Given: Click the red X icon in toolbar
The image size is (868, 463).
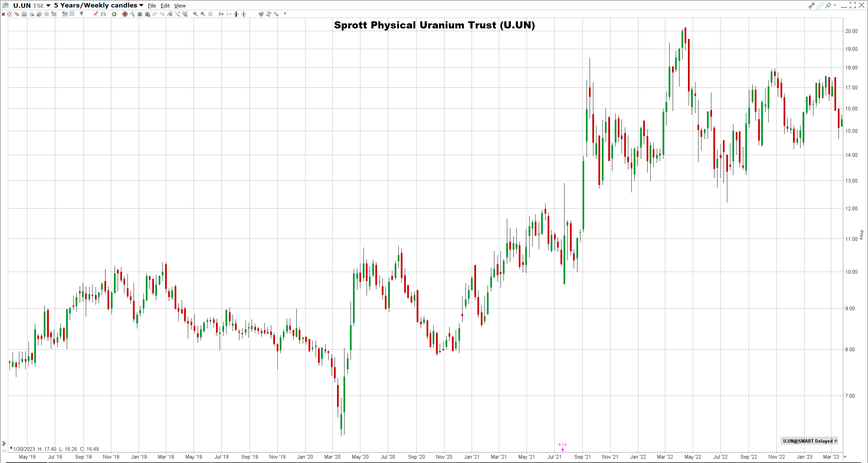Looking at the screenshot, I should tap(3, 14).
